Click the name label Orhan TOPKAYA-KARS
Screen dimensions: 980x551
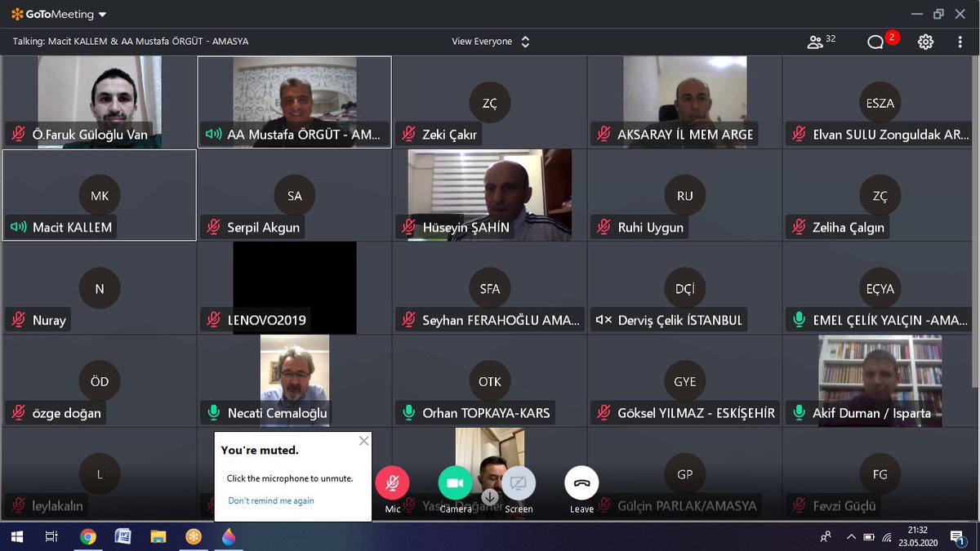pyautogui.click(x=486, y=414)
